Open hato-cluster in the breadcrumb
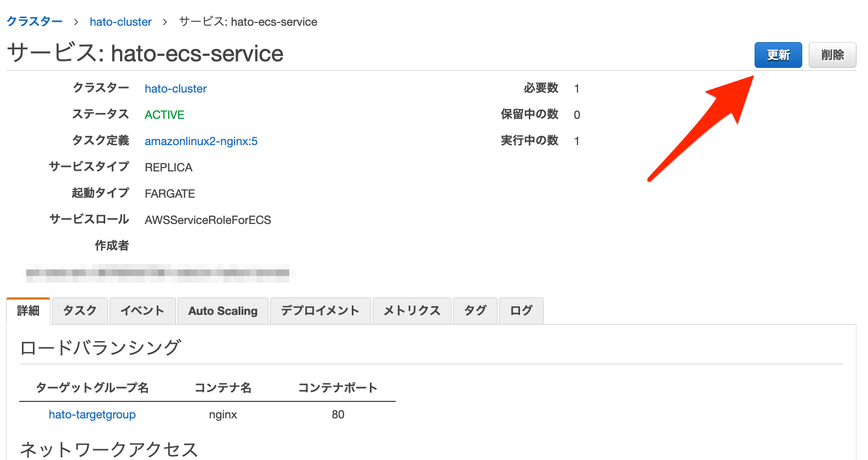The image size is (868, 460). point(121,22)
